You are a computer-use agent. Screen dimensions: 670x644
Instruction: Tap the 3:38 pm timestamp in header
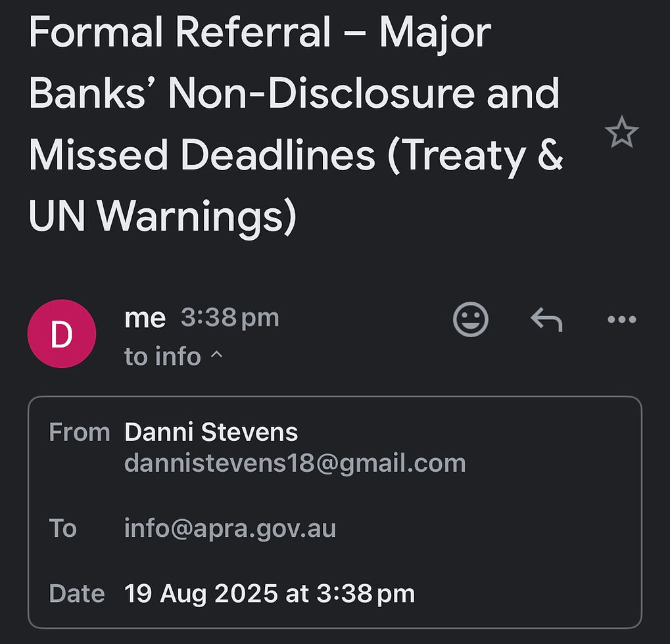coord(230,318)
